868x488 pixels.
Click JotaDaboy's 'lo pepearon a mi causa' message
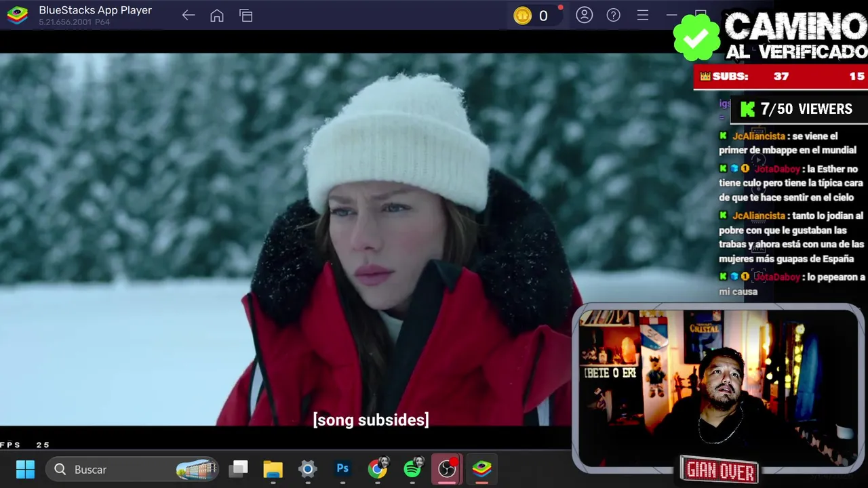coord(792,284)
